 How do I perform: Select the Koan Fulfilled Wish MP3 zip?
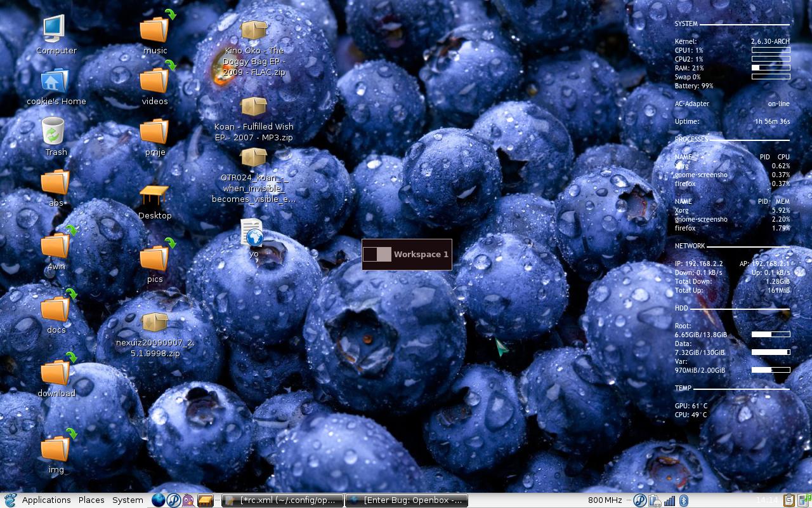pos(254,107)
